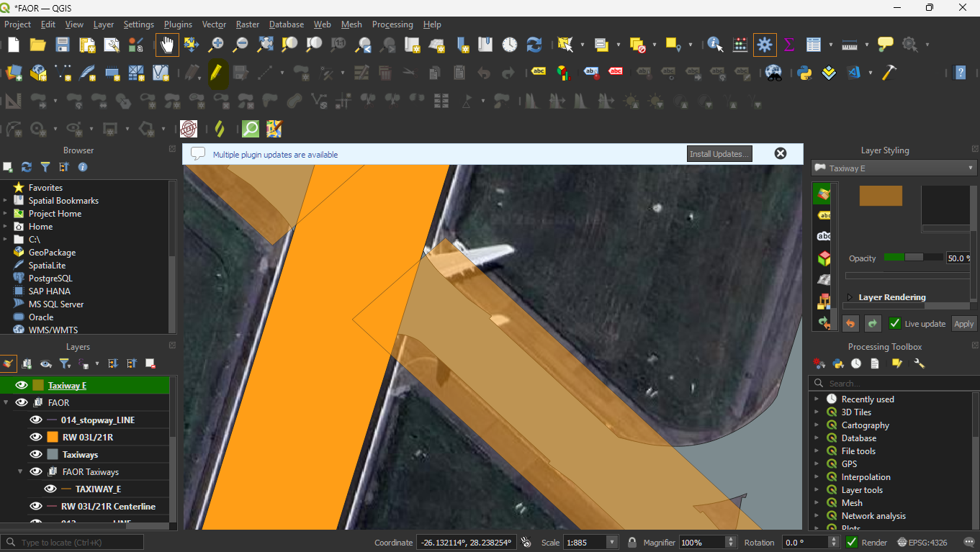The image size is (980, 552).
Task: Open the Python console icon
Action: [805, 73]
